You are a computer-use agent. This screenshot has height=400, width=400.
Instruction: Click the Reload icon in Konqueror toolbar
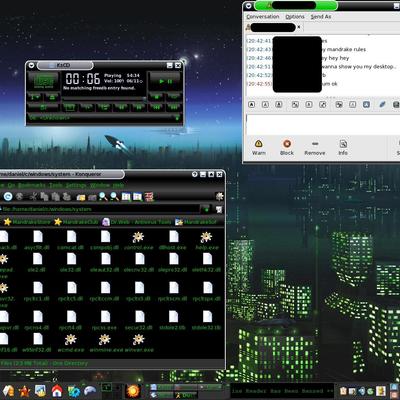click(8, 197)
